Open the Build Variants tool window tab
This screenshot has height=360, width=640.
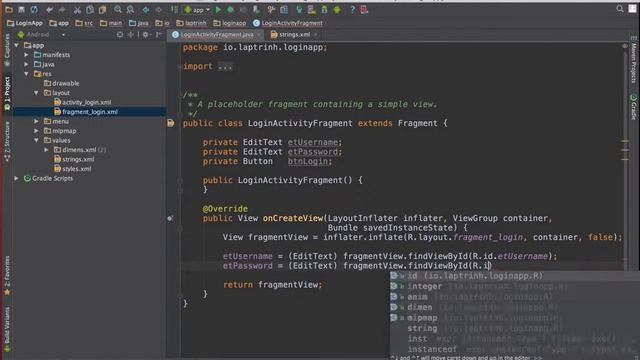pos(7,329)
